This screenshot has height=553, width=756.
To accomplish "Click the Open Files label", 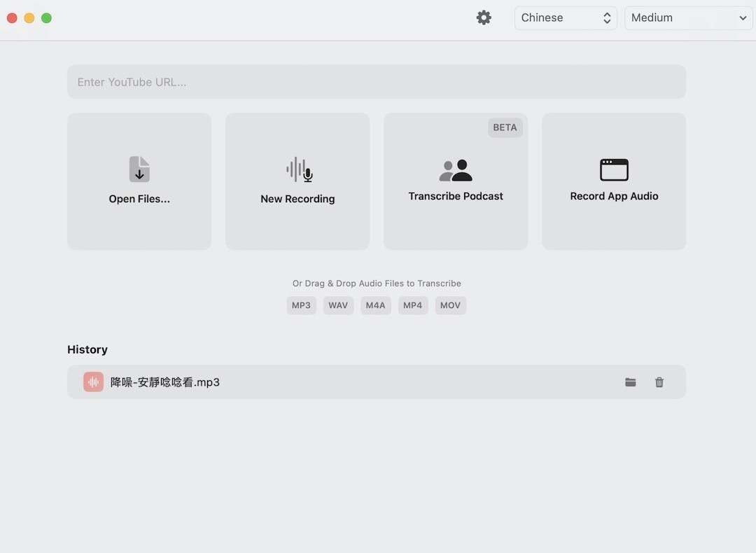I will coord(139,199).
